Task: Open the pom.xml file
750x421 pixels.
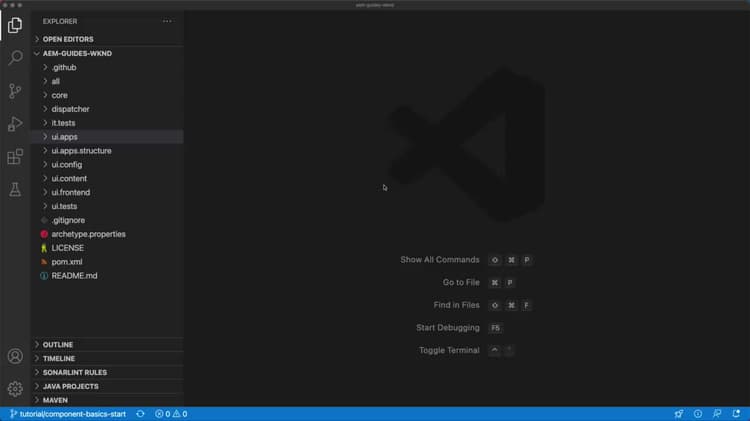Action: (x=107, y=262)
